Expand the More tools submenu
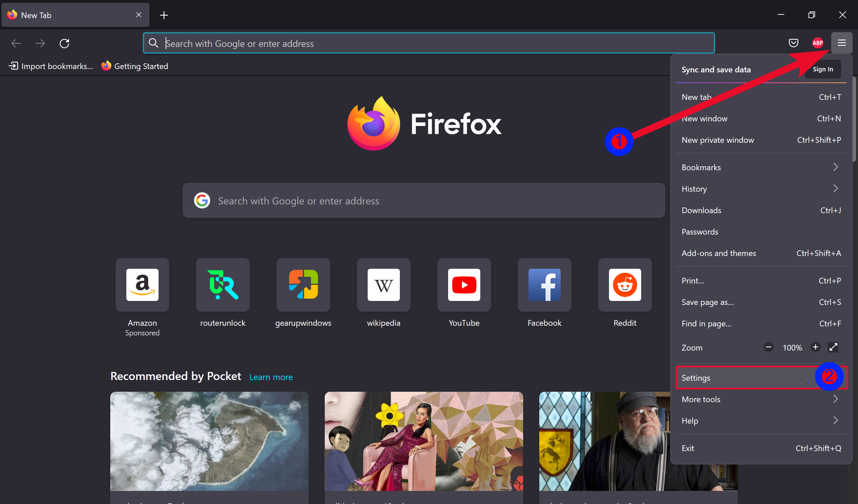The image size is (858, 504). (761, 399)
